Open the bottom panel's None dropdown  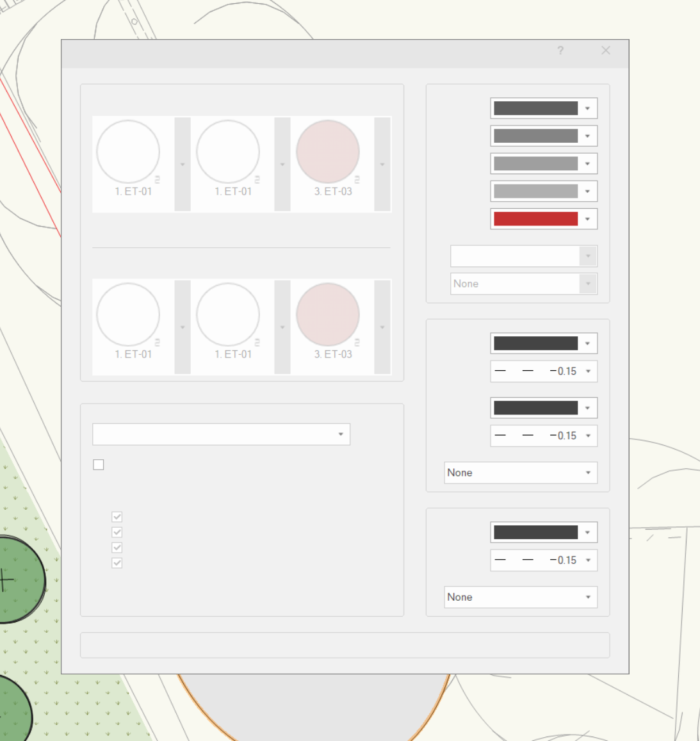(x=520, y=597)
